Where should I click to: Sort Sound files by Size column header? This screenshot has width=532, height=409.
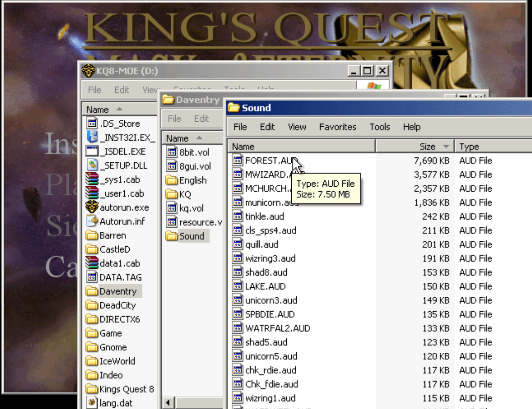click(415, 147)
